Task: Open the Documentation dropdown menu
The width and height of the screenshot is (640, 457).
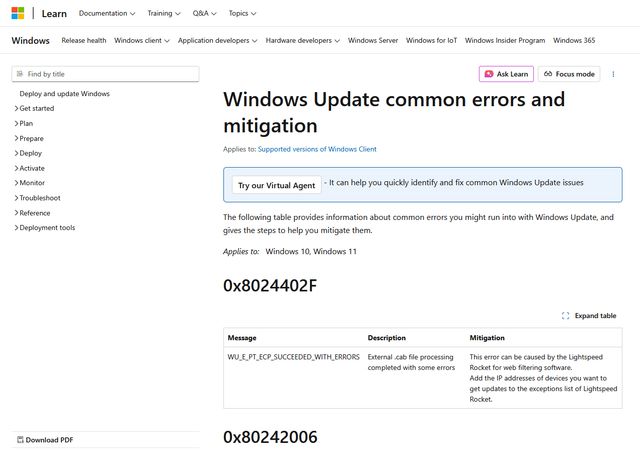Action: [108, 13]
